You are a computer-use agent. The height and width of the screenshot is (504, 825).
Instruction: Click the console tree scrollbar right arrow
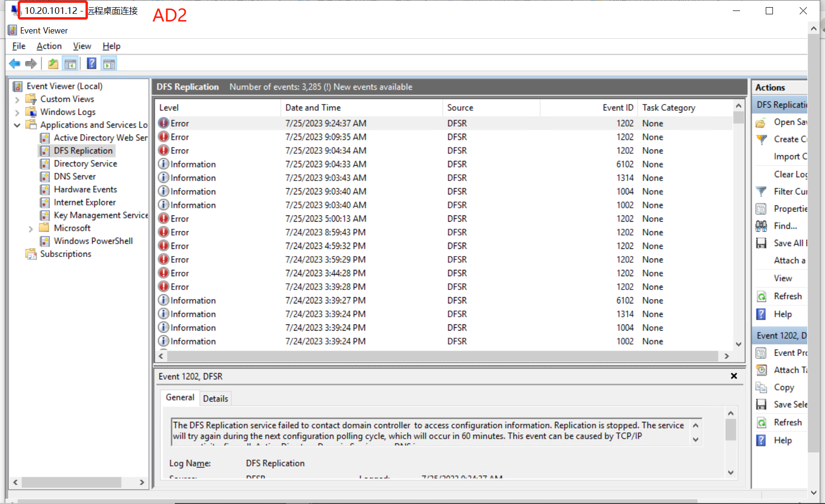point(142,483)
